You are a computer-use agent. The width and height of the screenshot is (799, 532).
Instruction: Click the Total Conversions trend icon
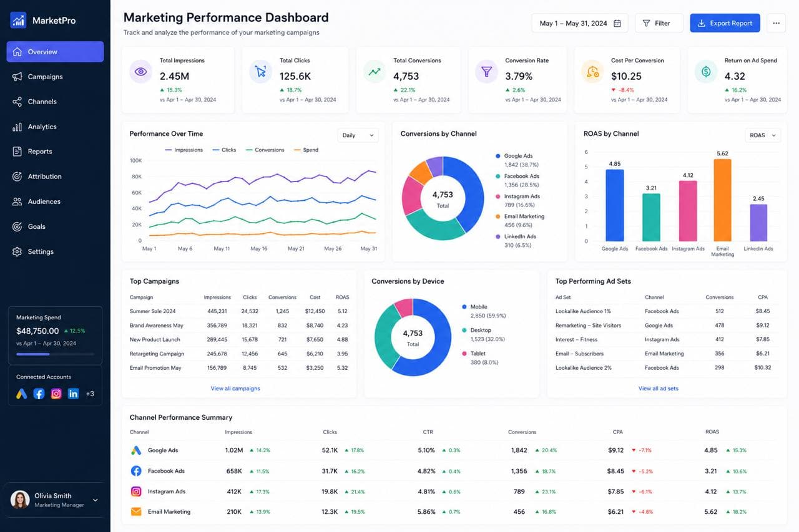coord(375,72)
